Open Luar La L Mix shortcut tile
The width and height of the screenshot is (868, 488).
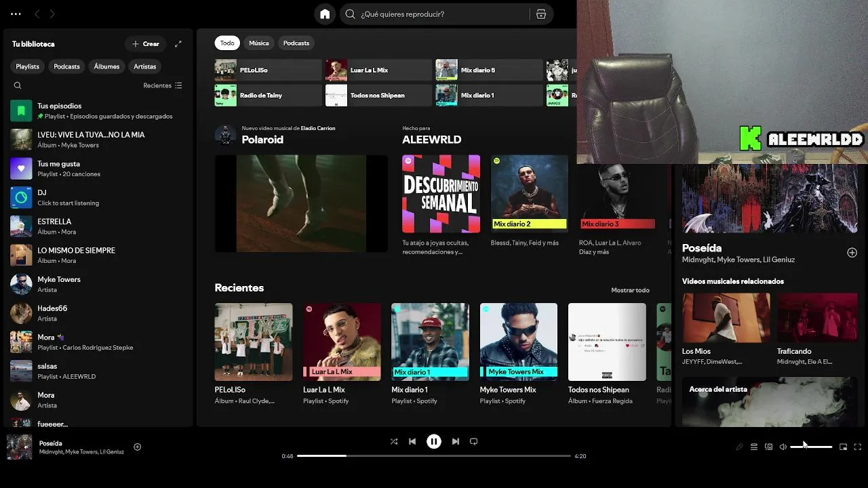[x=378, y=70]
